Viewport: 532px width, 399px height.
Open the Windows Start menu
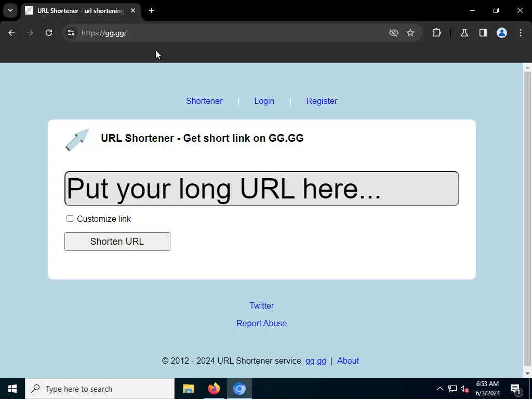(x=12, y=389)
